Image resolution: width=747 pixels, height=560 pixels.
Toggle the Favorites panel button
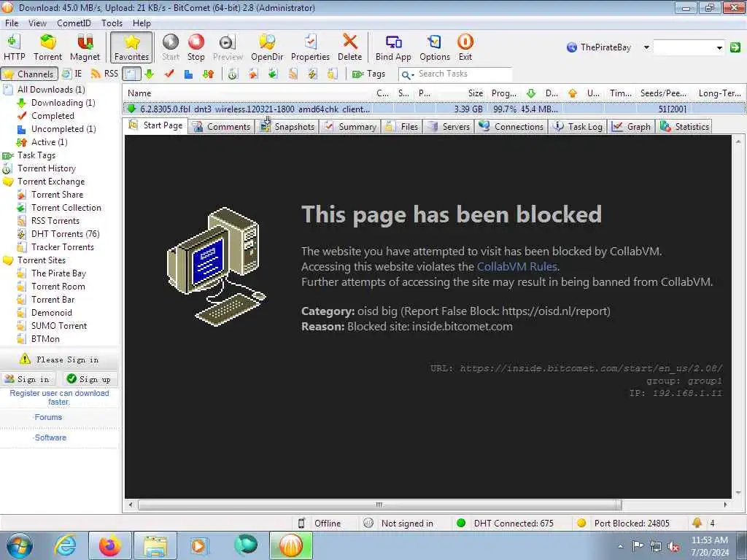131,47
